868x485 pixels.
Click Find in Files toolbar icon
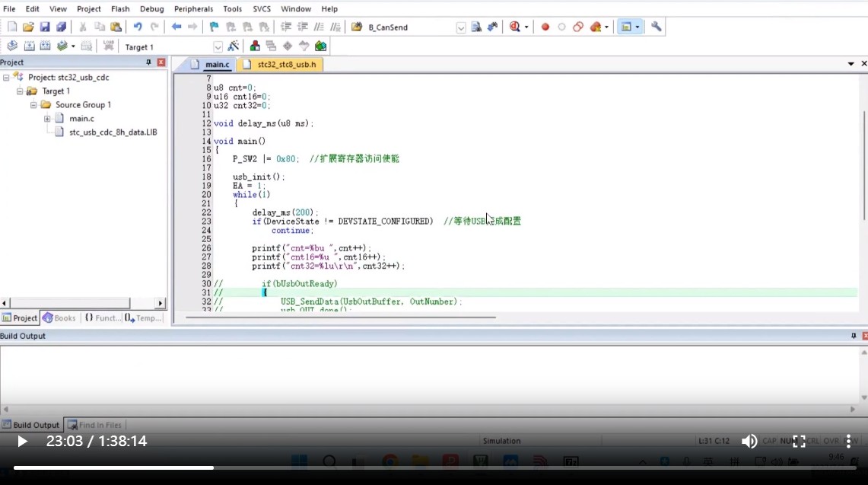tap(357, 27)
